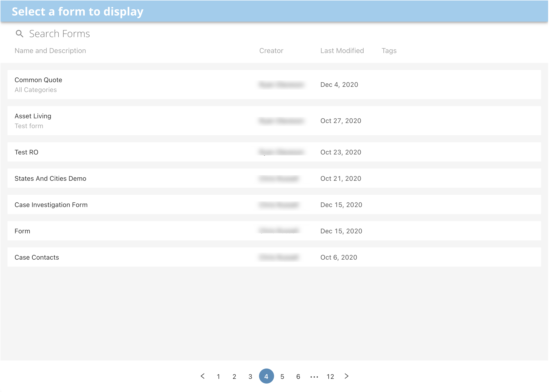The image size is (550, 392).
Task: Jump to page 12 of forms
Action: pos(330,376)
